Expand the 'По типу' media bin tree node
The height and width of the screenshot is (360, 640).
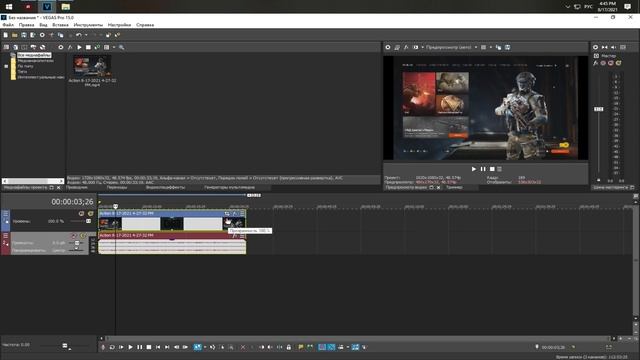pos(6,66)
